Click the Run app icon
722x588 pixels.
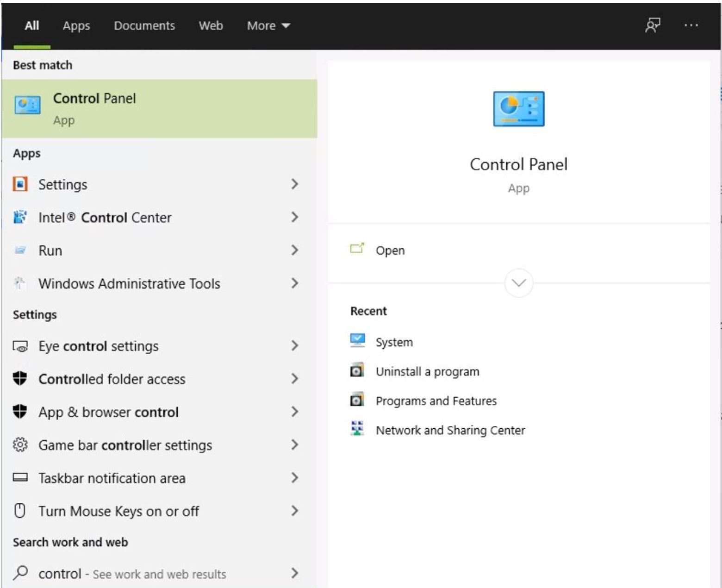(x=20, y=250)
